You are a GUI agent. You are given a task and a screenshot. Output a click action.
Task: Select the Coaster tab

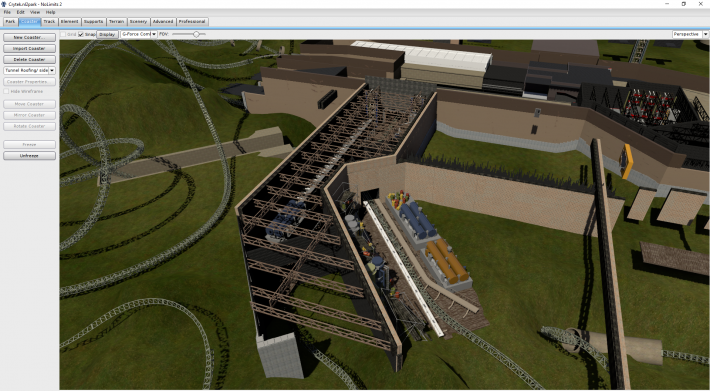(x=29, y=21)
